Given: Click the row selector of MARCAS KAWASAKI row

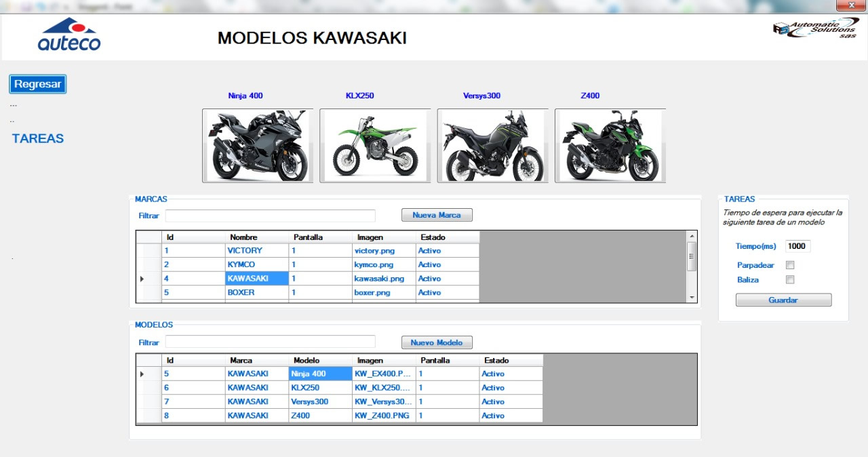Looking at the screenshot, I should pyautogui.click(x=149, y=279).
